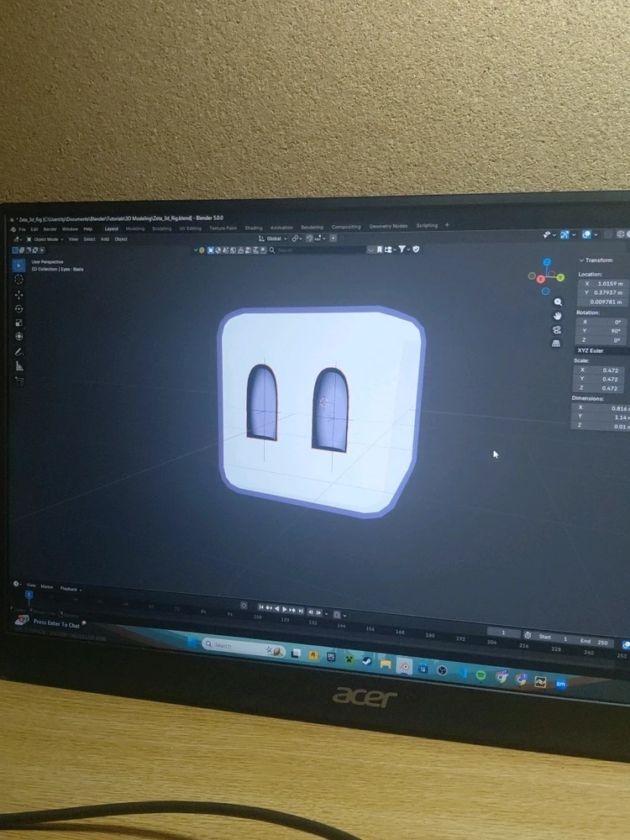Select the Move tool in left toolbar
This screenshot has width=630, height=840.
pos(19,294)
